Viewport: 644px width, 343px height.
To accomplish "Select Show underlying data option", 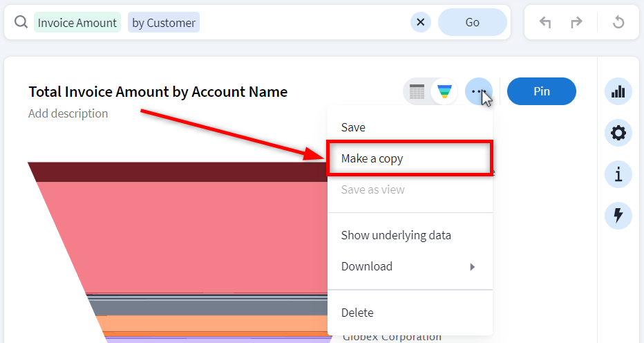I will click(x=396, y=235).
